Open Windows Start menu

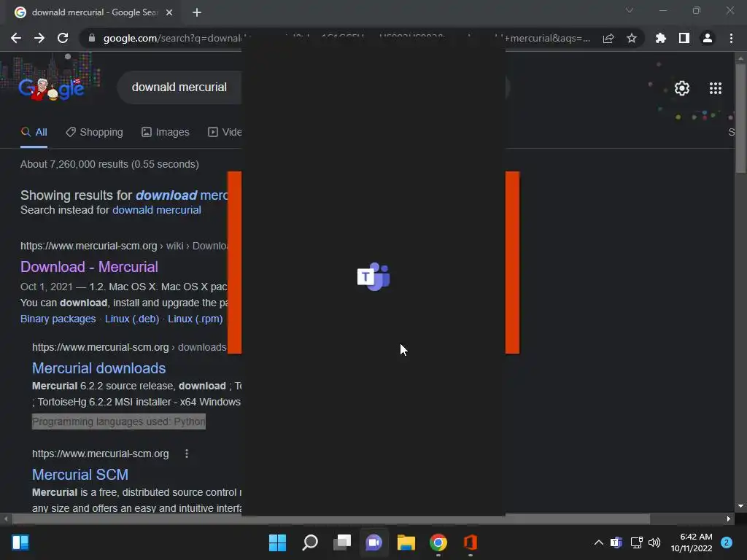[x=277, y=542]
